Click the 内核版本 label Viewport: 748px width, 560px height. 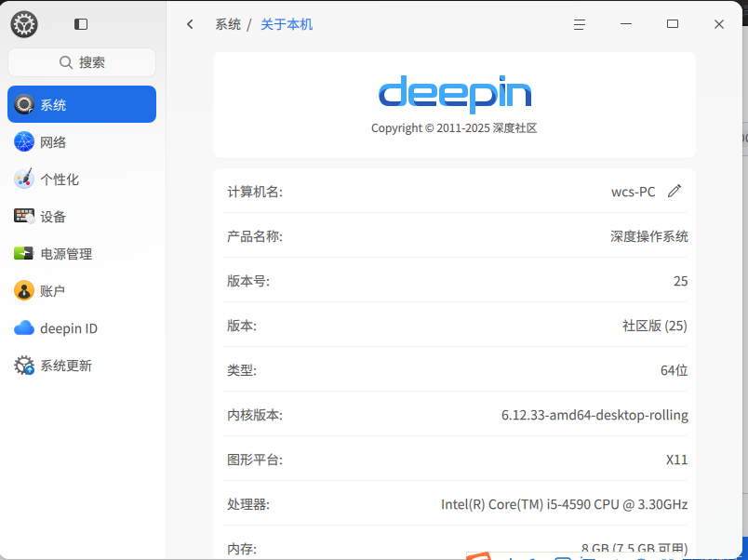(255, 415)
